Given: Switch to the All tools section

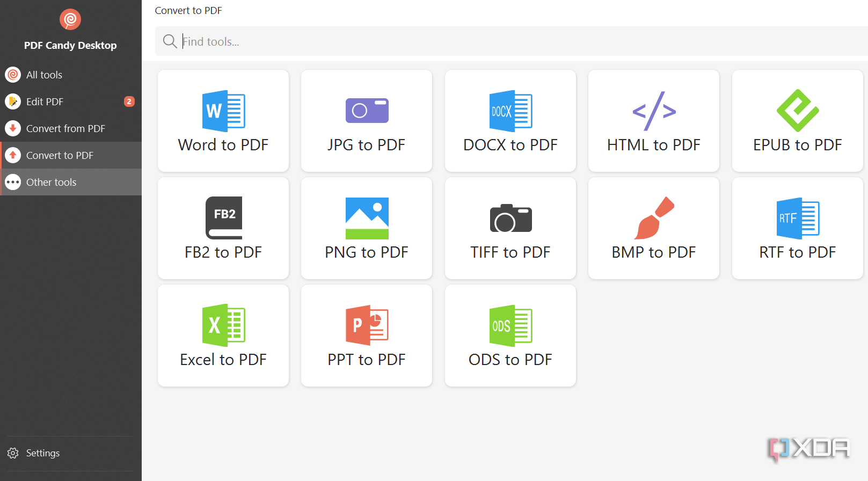Looking at the screenshot, I should pyautogui.click(x=71, y=75).
